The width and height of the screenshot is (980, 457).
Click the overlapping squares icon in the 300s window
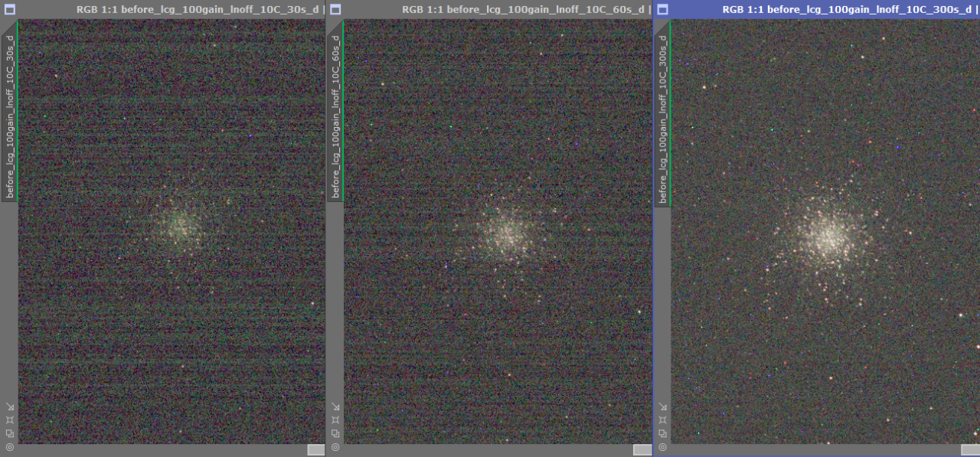[662, 433]
